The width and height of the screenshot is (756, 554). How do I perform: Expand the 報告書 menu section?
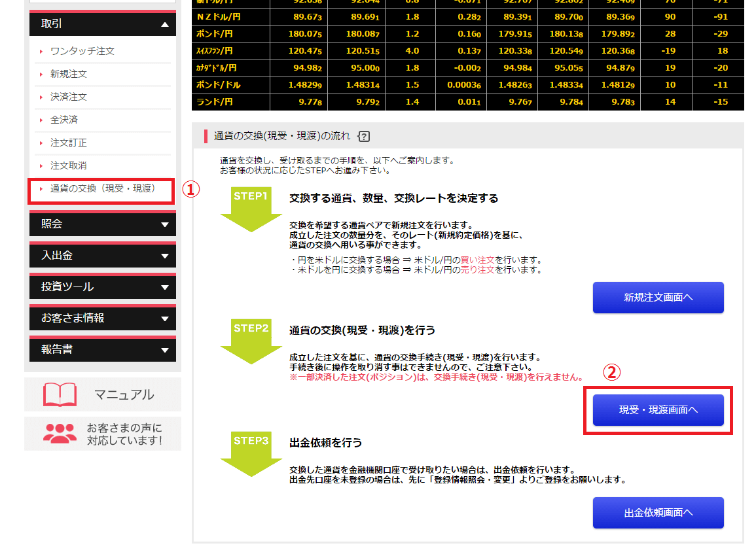tap(102, 350)
